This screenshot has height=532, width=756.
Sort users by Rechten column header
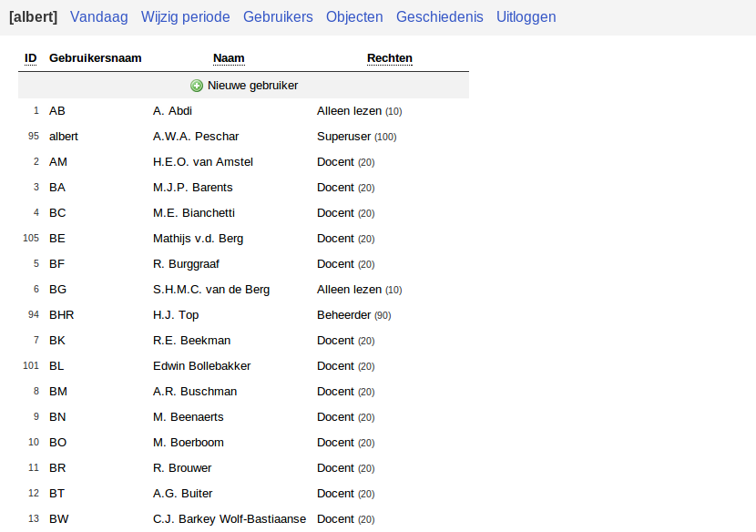390,58
